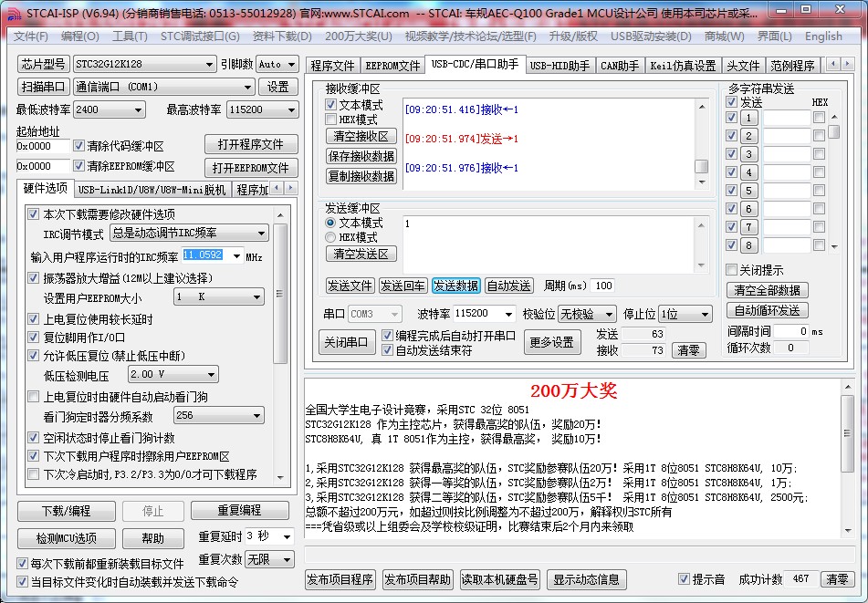This screenshot has width=868, height=603.
Task: Click the info panel vertical scrollbar thumb
Action: click(847, 433)
